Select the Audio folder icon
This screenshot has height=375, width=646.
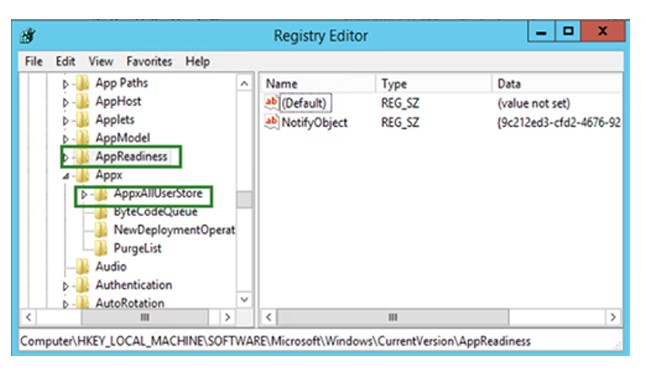coord(83,267)
